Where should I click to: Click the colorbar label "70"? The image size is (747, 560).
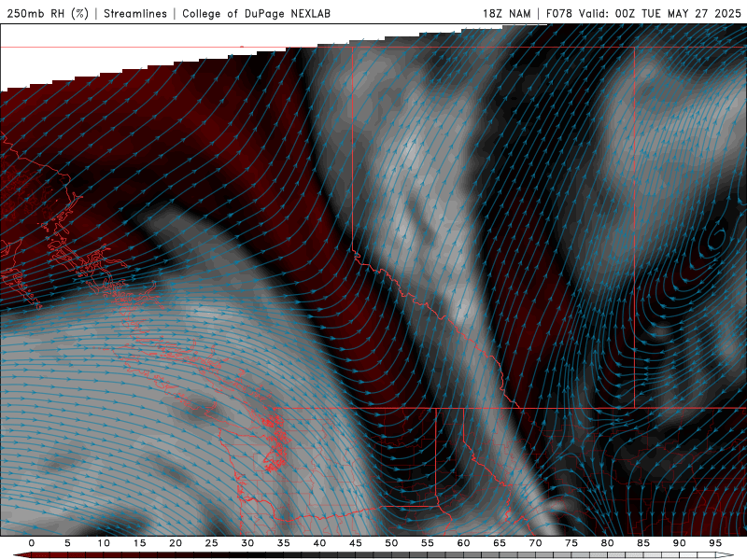(x=535, y=543)
